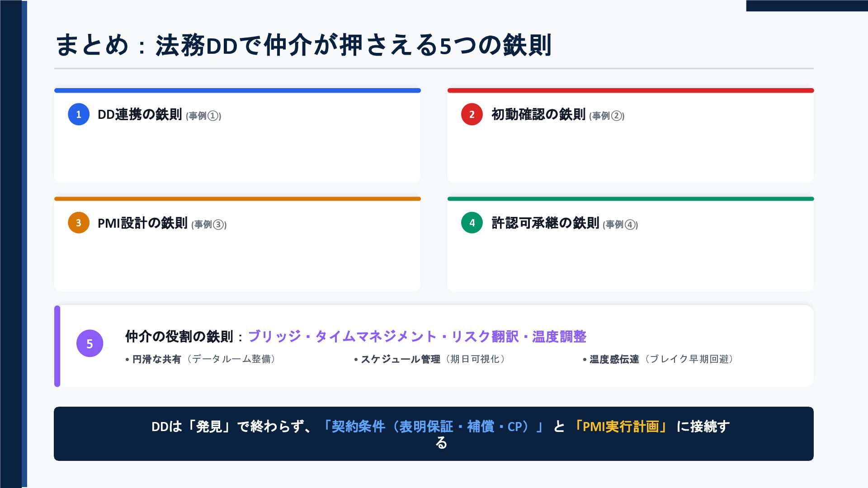Click the blue number 1 circle badge
The height and width of the screenshot is (488, 868).
tap(79, 114)
